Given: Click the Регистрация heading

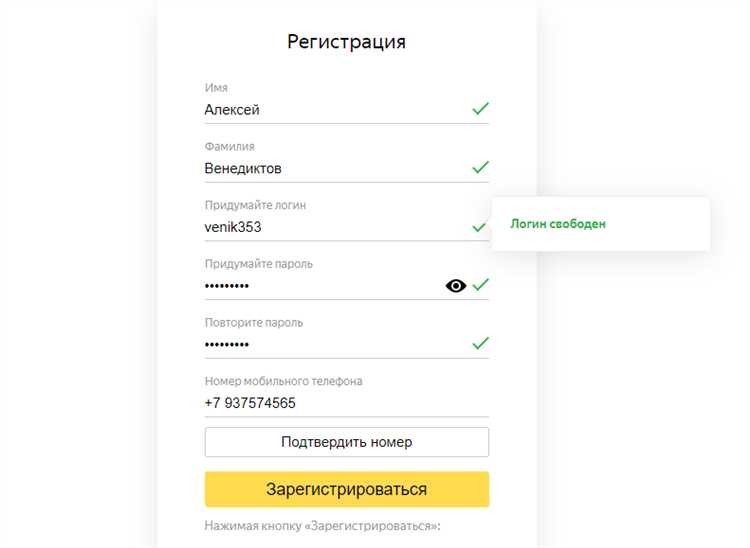Looking at the screenshot, I should 346,42.
